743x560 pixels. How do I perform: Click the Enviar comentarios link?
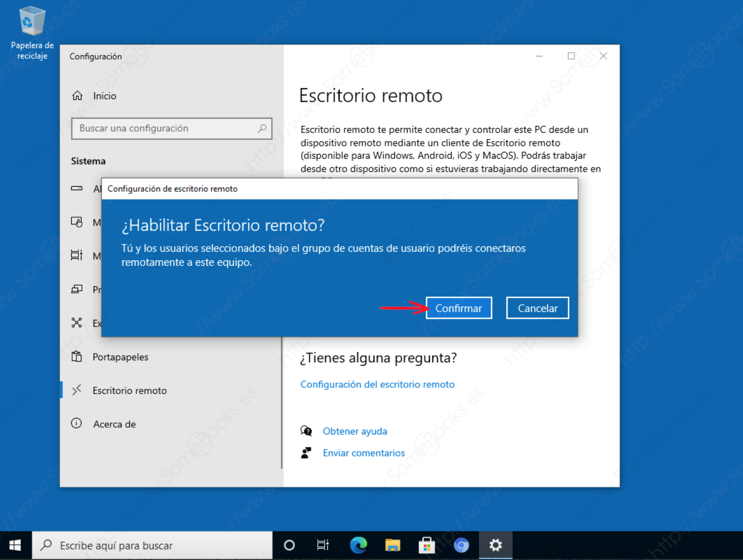[363, 453]
